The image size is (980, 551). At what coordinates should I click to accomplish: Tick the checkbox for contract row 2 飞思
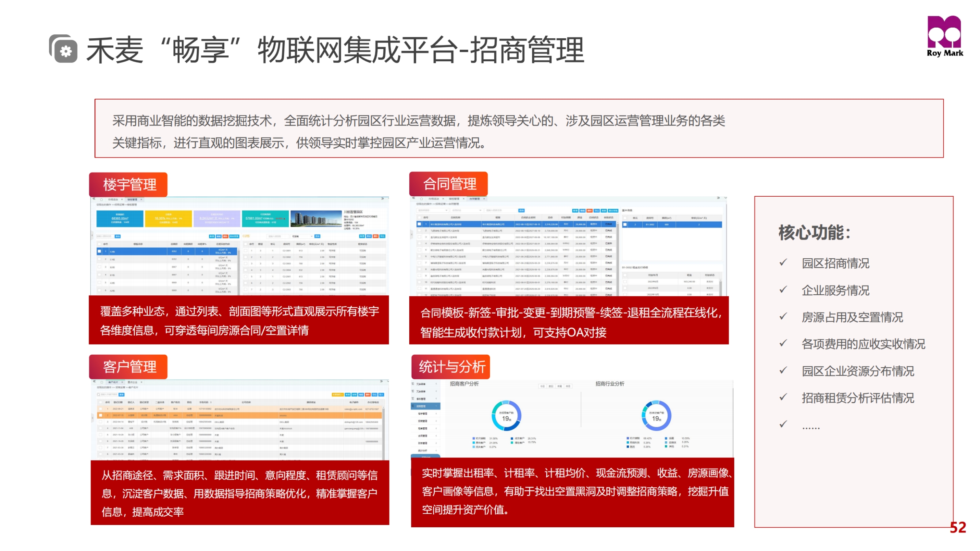point(419,230)
